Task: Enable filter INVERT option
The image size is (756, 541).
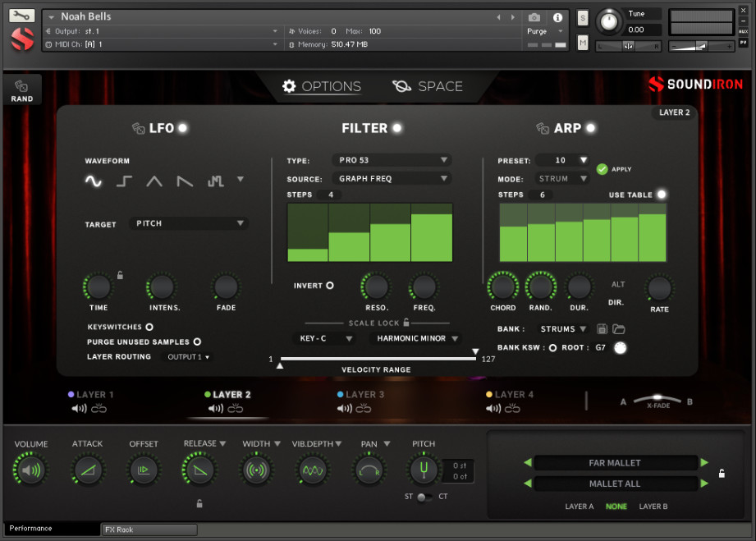Action: pyautogui.click(x=330, y=286)
